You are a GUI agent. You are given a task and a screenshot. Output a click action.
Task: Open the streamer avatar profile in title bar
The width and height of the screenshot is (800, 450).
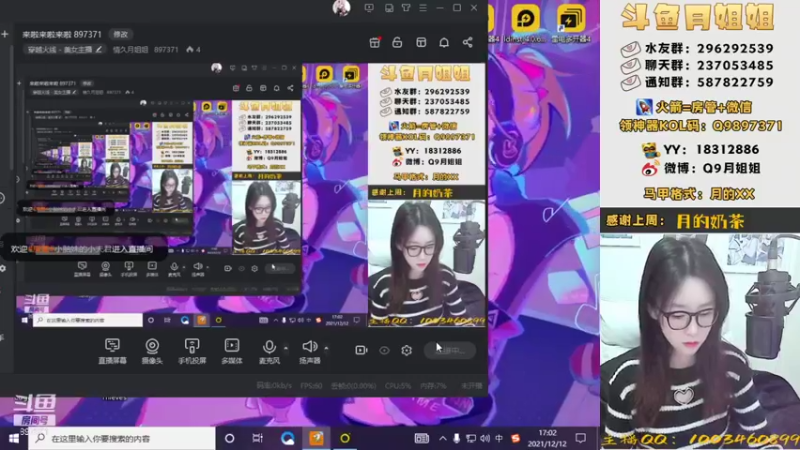(341, 8)
